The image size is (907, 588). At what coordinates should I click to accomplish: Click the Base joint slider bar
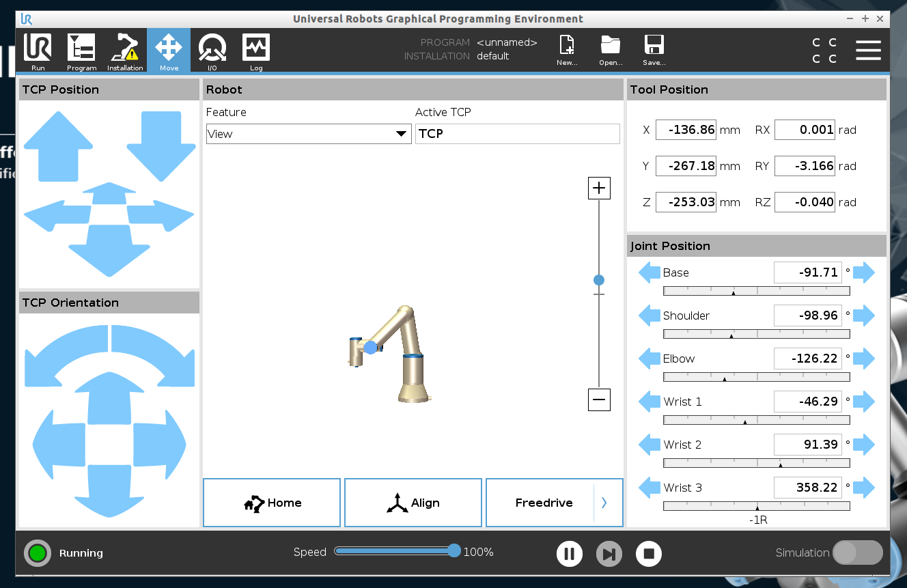pos(757,291)
